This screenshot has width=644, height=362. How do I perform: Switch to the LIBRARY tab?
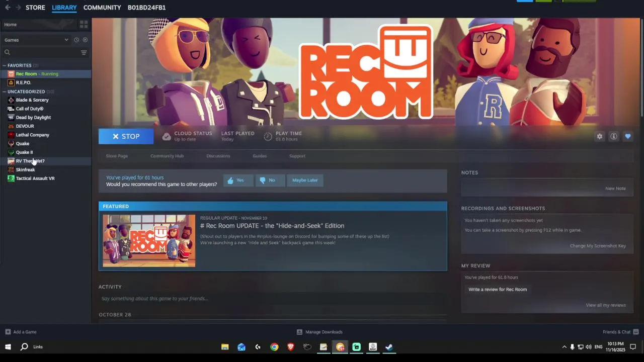[64, 8]
